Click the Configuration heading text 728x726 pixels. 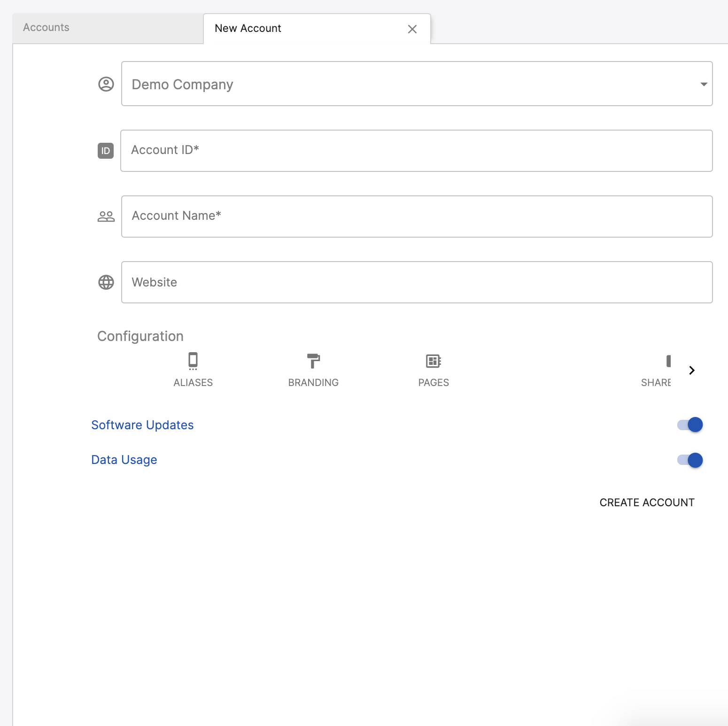(x=140, y=336)
